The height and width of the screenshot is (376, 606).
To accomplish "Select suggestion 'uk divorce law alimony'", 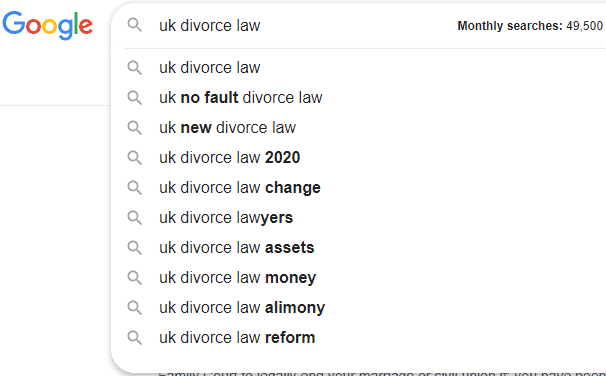I will pos(358,308).
